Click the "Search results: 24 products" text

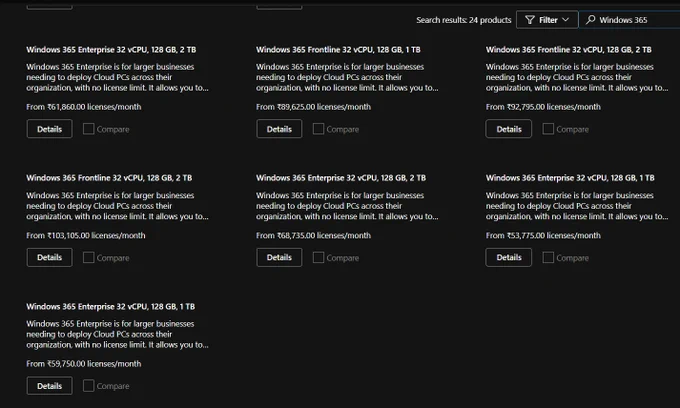pos(464,20)
